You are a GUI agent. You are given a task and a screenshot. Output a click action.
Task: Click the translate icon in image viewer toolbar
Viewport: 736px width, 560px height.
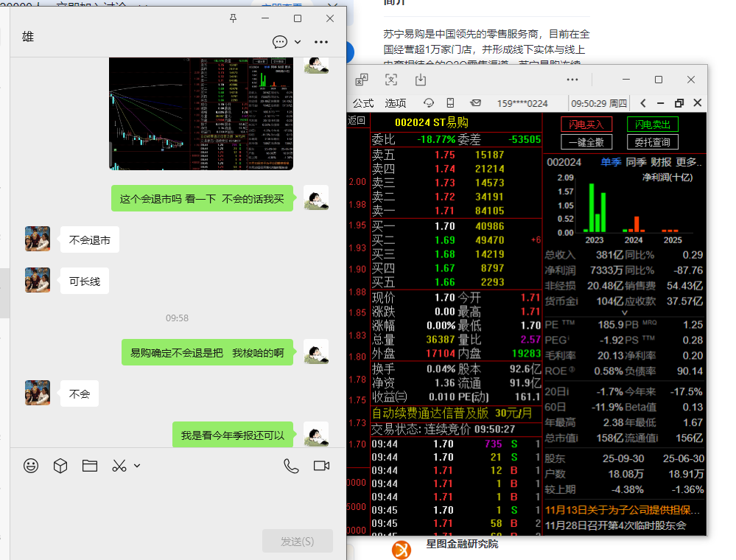(362, 80)
